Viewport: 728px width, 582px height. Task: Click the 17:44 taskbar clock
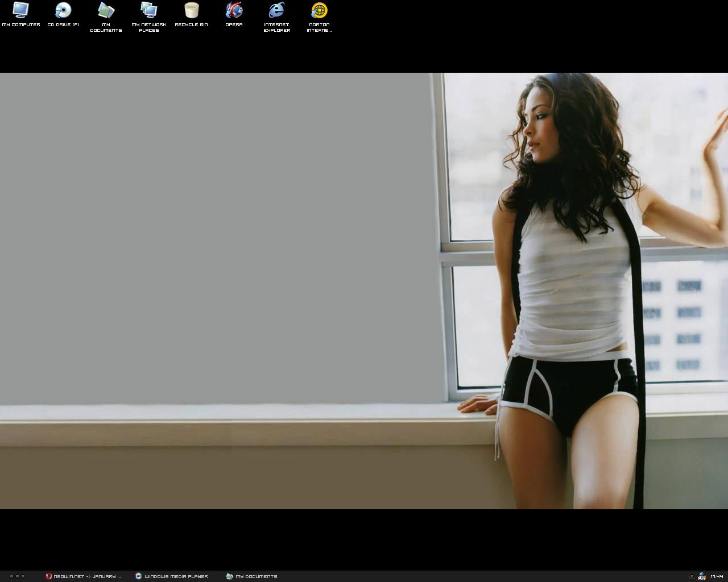[717, 576]
